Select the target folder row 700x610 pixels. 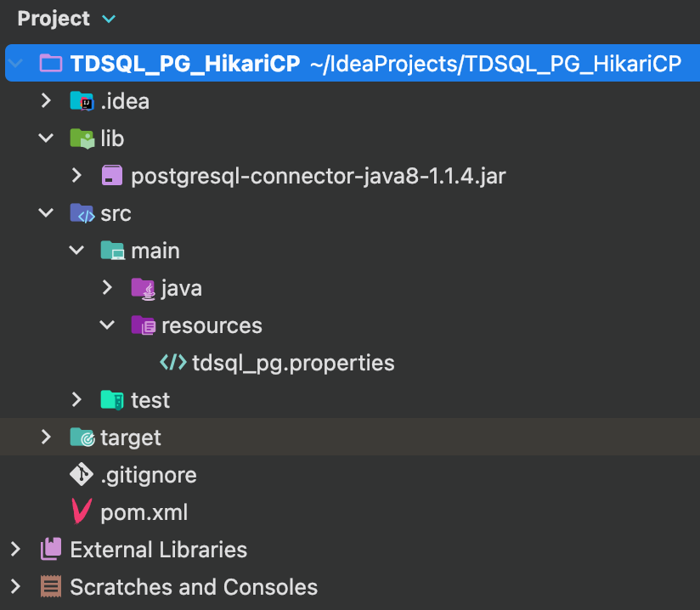coord(130,438)
